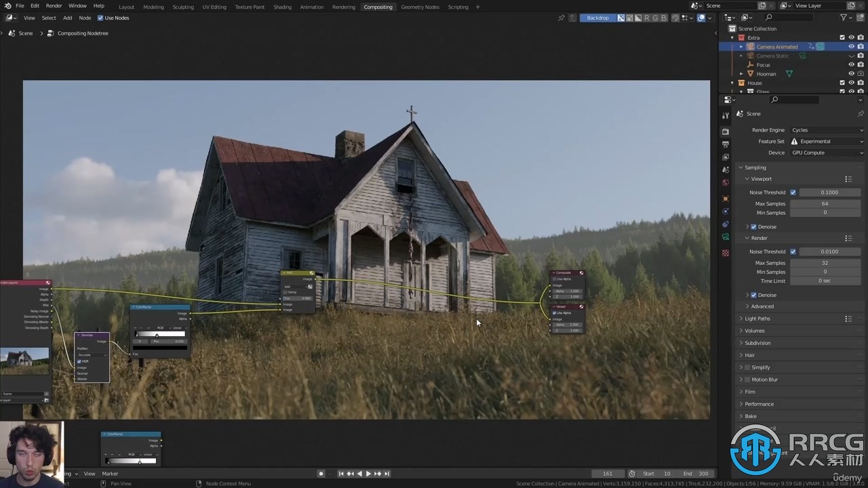
Task: Collapse the Extra collection
Action: coord(732,38)
